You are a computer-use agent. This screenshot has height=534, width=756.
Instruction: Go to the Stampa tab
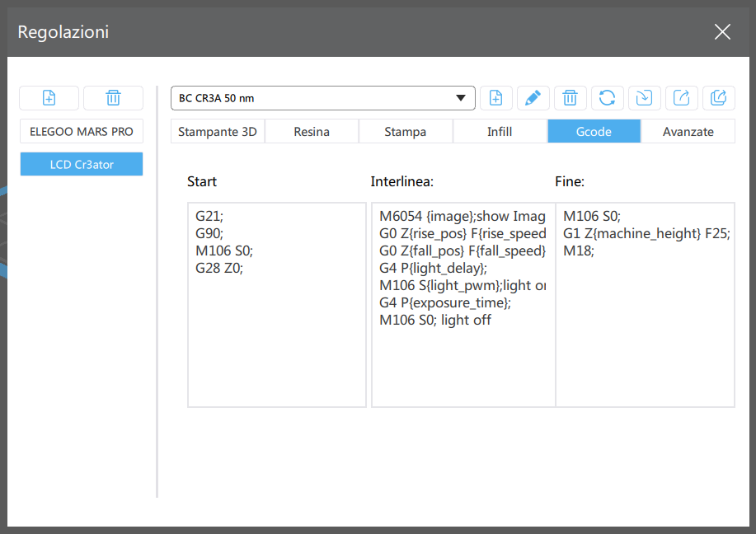point(406,132)
